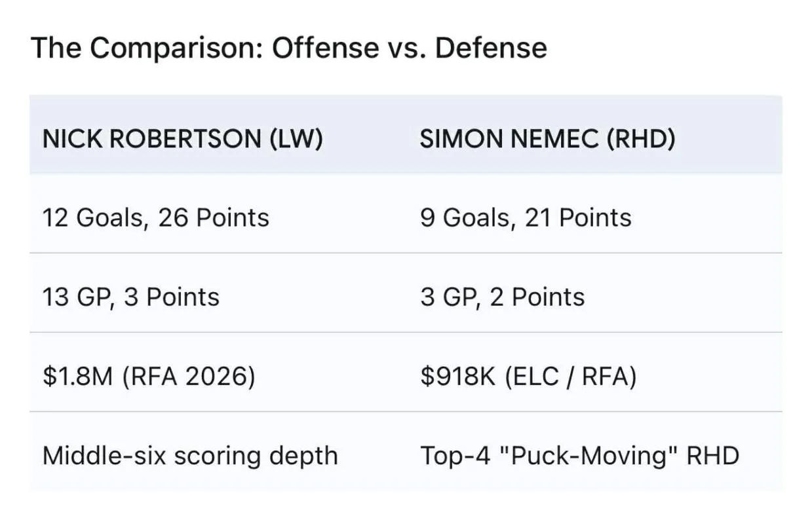Click Nemec's "21 Points" text
812x524 pixels.
578,217
